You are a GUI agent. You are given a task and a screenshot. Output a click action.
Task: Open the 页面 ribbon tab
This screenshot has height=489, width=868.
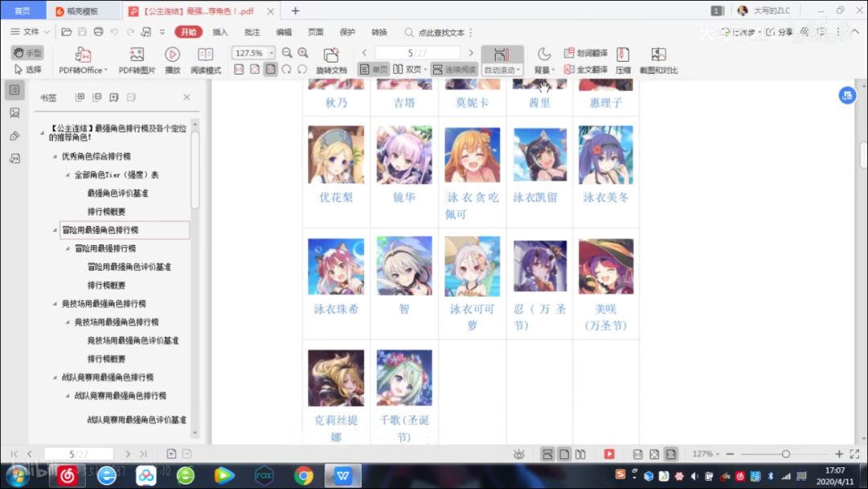[316, 32]
